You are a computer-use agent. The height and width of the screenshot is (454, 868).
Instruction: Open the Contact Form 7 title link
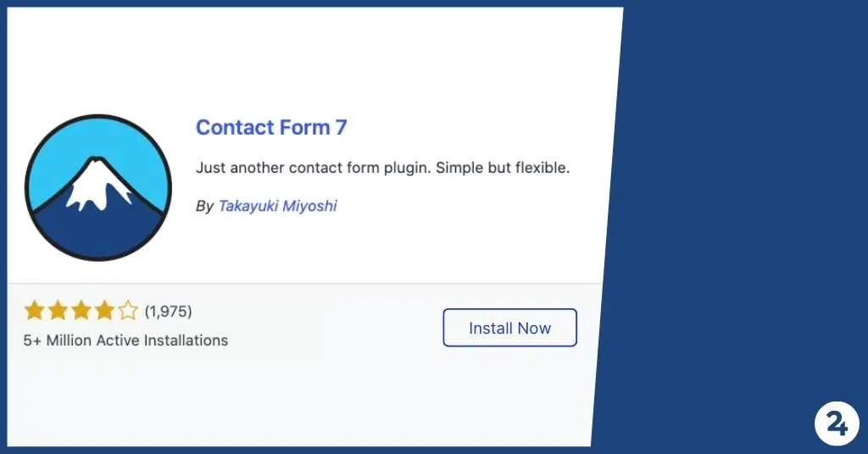coord(271,128)
